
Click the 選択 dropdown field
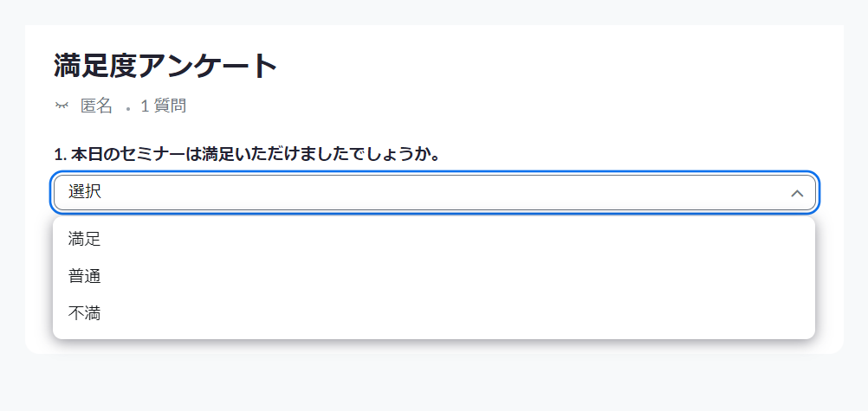(x=435, y=193)
